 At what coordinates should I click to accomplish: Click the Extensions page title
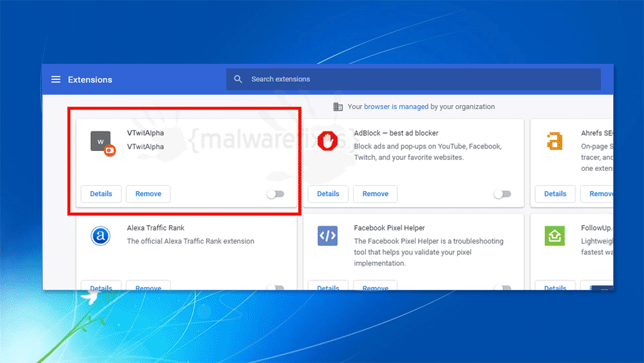[90, 79]
